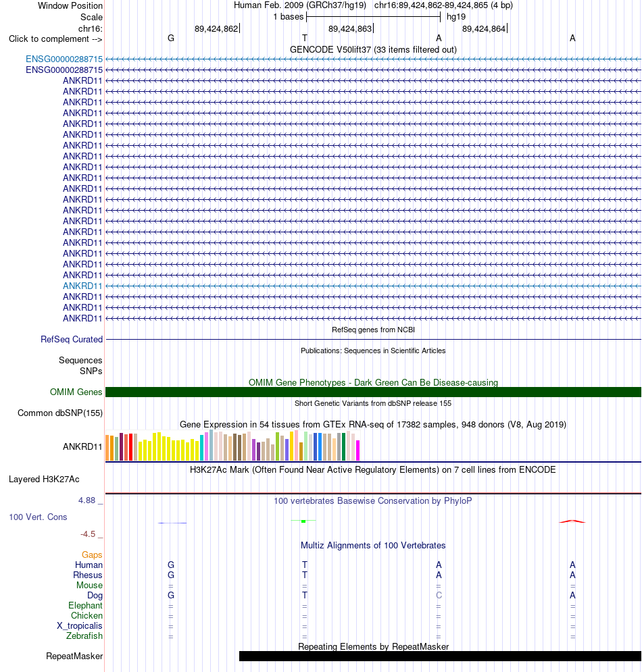The image size is (642, 672).
Task: Click the 'Dog' alignment row label
Action: point(95,595)
